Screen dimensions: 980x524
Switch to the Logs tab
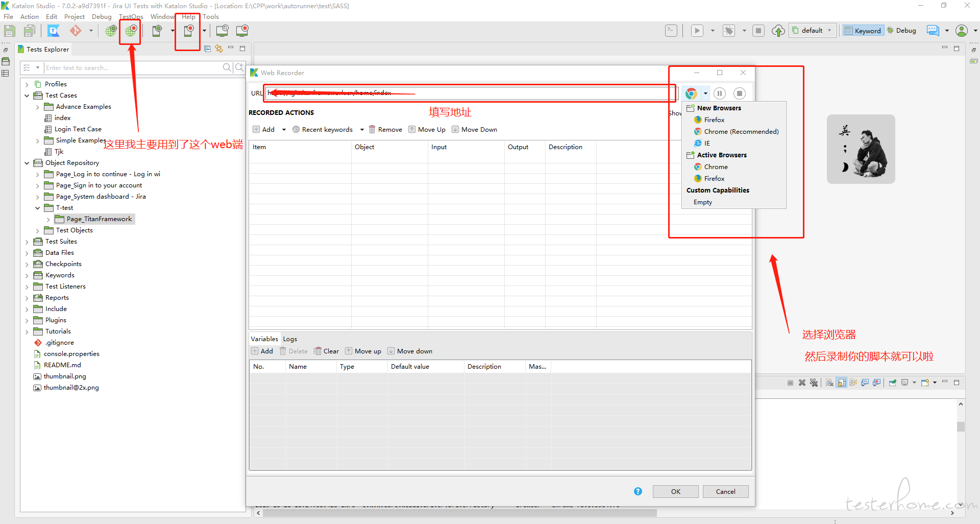tap(290, 339)
